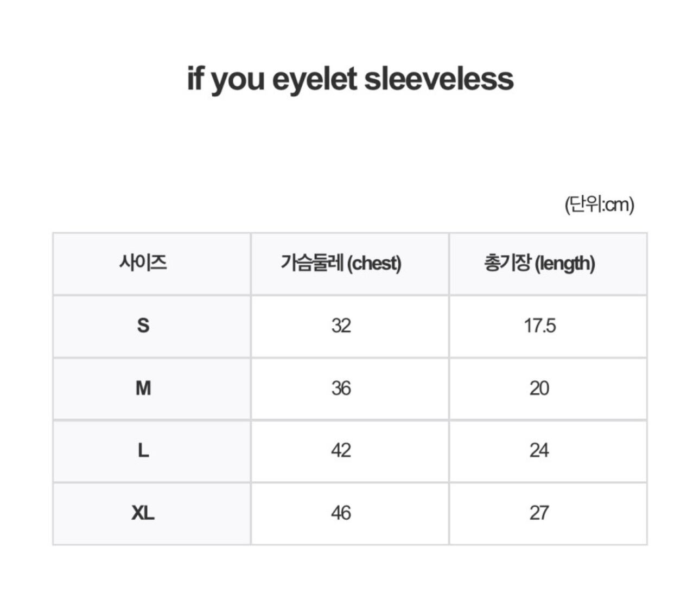Image resolution: width=700 pixels, height=593 pixels.
Task: Select the XL size row label
Action: tap(143, 513)
